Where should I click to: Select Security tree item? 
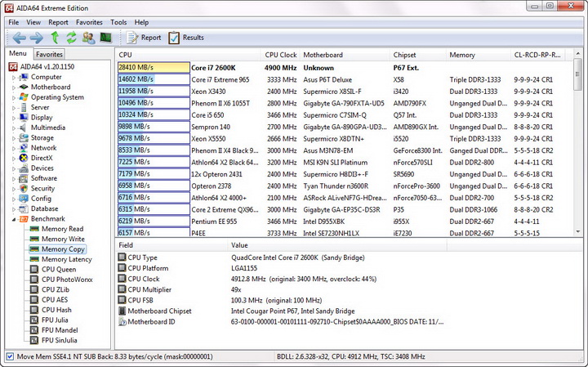37,188
